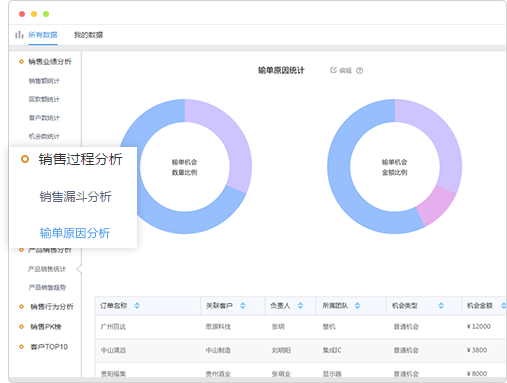507x383 pixels.
Task: Click the ¥12000 amount cell
Action: (x=479, y=326)
